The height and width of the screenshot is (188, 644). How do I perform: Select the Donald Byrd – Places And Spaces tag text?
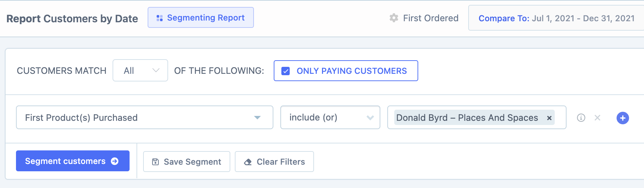[467, 118]
